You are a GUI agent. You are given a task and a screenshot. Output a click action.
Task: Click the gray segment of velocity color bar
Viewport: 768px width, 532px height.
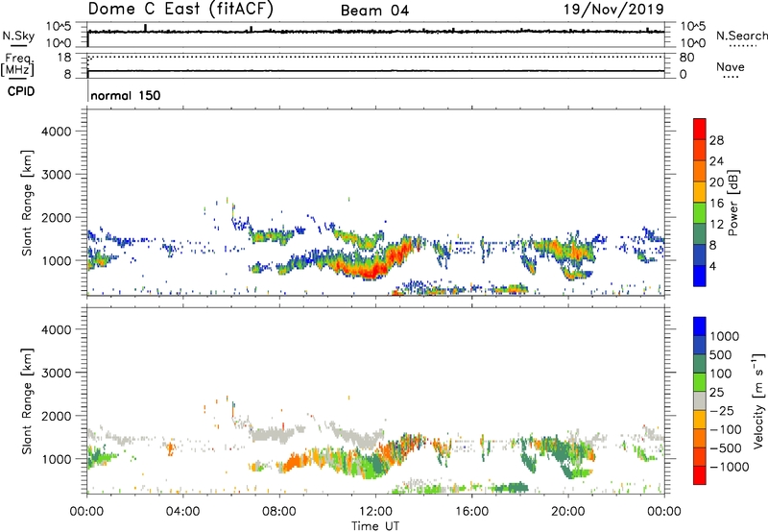[x=700, y=400]
